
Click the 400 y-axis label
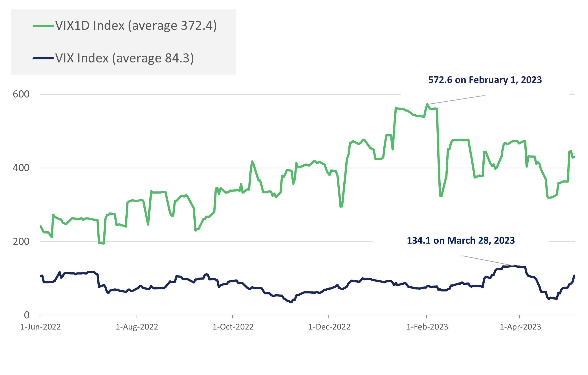[x=21, y=168]
